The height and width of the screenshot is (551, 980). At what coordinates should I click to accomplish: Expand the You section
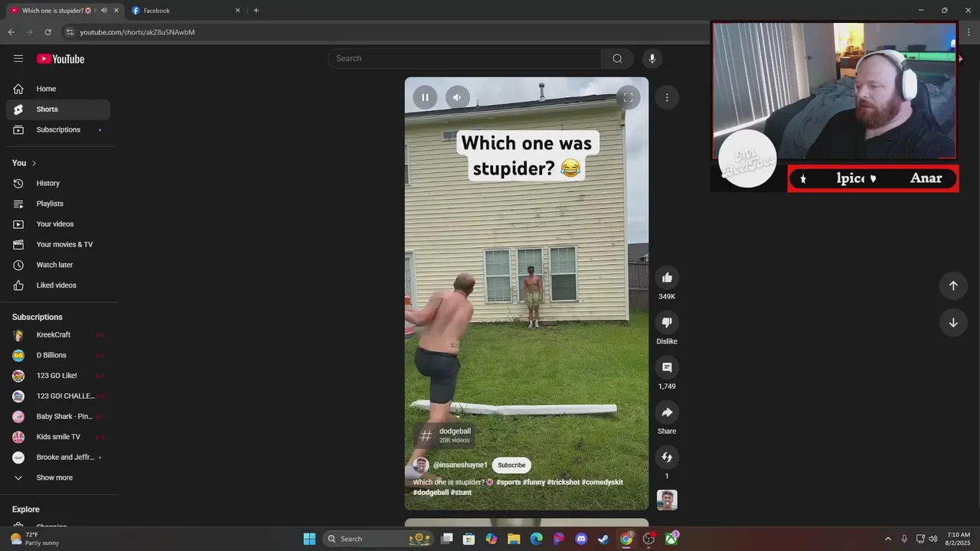24,163
